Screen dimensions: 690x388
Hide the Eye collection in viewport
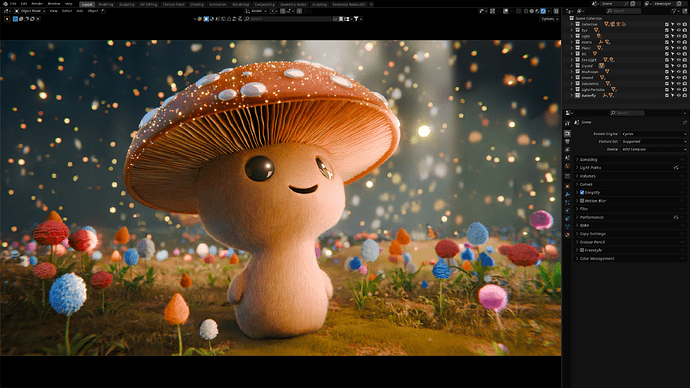click(679, 30)
